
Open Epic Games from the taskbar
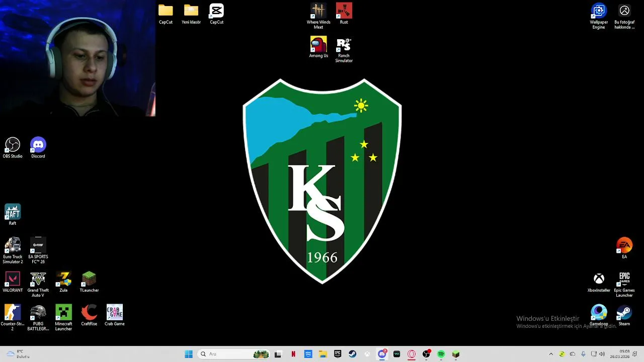338,354
